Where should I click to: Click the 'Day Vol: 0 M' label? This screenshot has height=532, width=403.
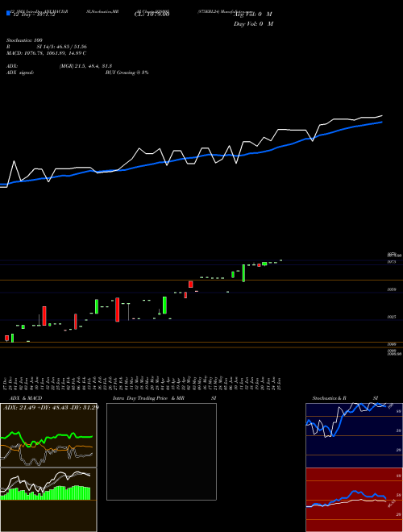pyautogui.click(x=253, y=24)
